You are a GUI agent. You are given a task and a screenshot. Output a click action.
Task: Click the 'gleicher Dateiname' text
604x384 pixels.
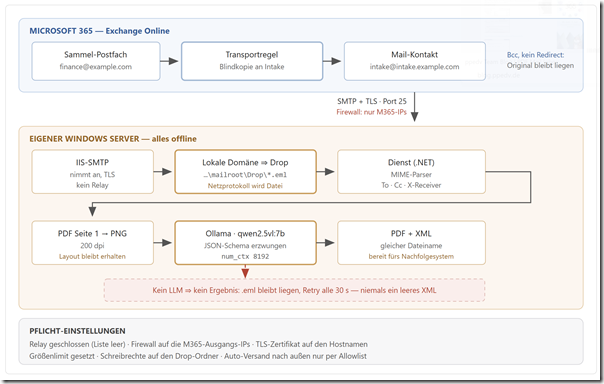(411, 245)
